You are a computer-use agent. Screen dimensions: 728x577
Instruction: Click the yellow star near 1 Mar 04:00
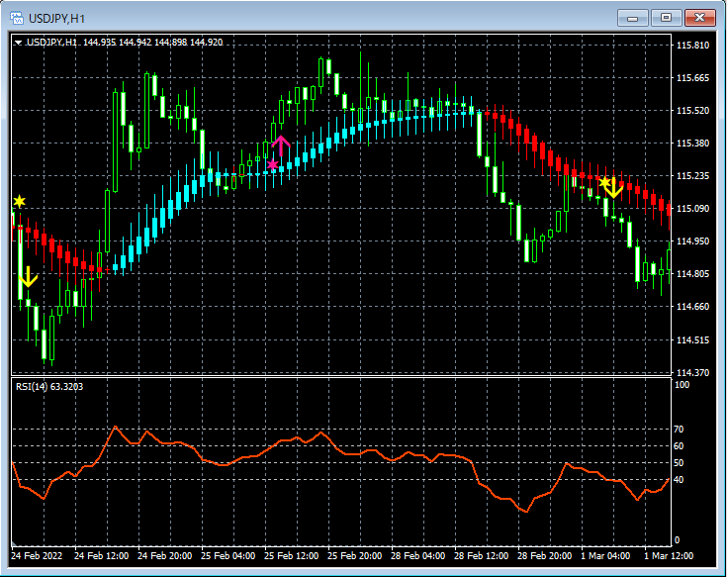604,182
